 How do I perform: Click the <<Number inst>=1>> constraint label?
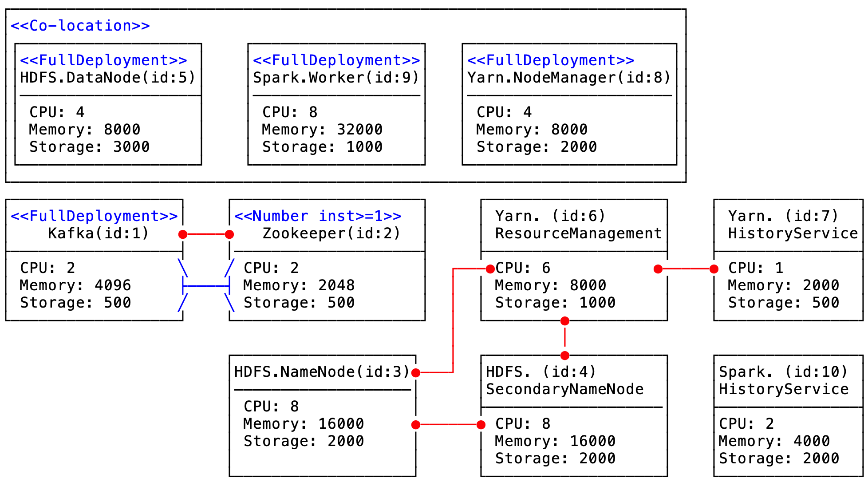(x=318, y=216)
